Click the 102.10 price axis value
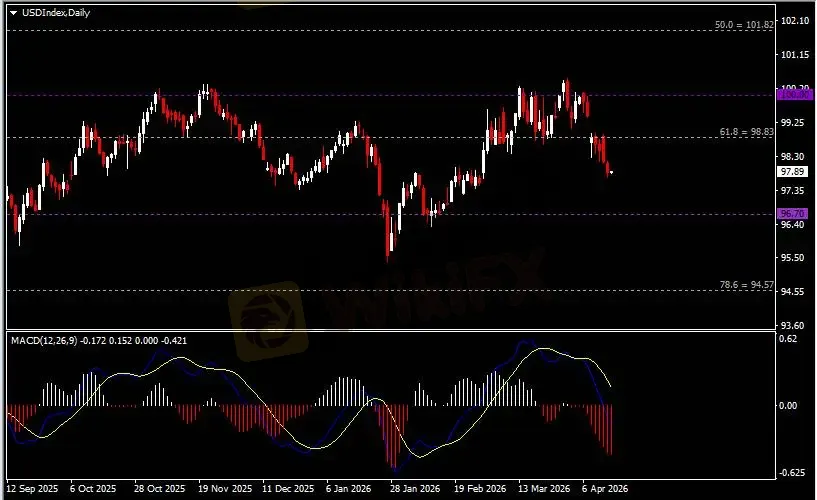This screenshot has height=500, width=817. [x=795, y=20]
